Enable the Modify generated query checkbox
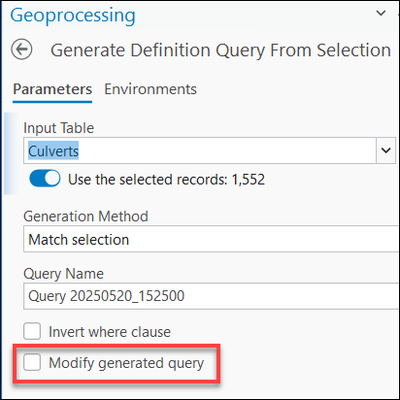Screen dimensions: 400x400 click(32, 362)
